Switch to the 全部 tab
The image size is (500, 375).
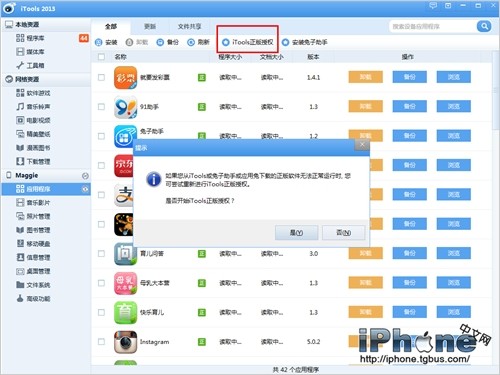[111, 26]
